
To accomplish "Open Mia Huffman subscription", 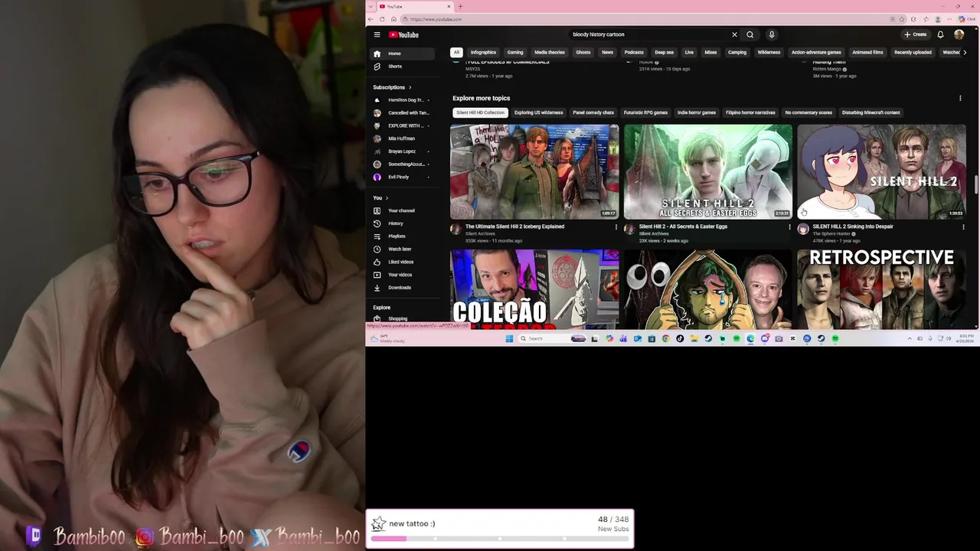I will (401, 139).
